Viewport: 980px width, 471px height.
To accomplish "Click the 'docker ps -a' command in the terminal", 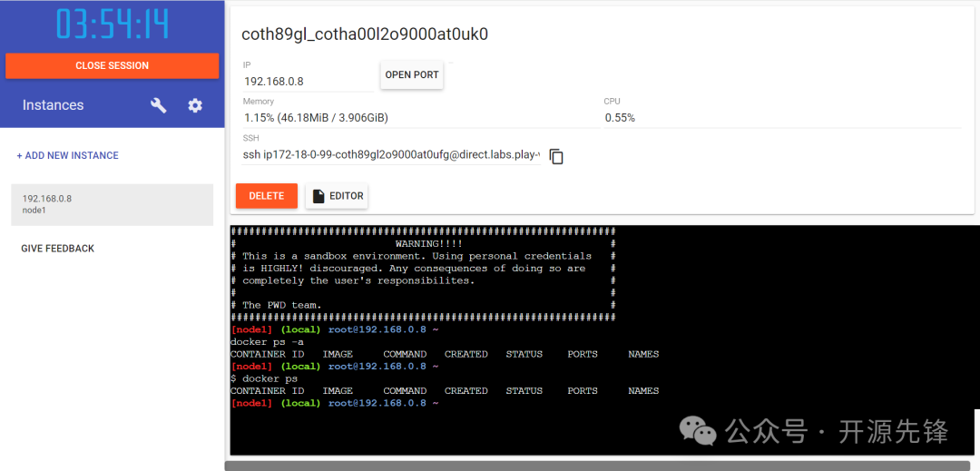I will click(268, 342).
